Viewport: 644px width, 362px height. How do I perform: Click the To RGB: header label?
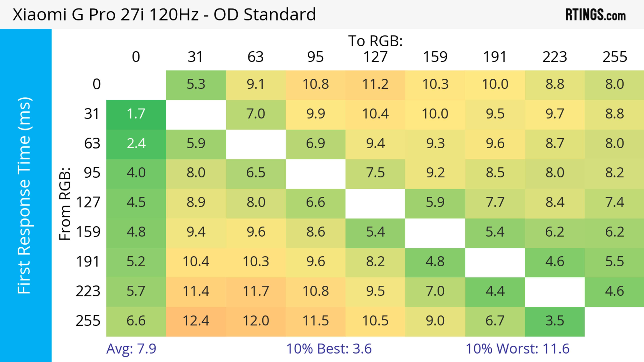point(375,41)
